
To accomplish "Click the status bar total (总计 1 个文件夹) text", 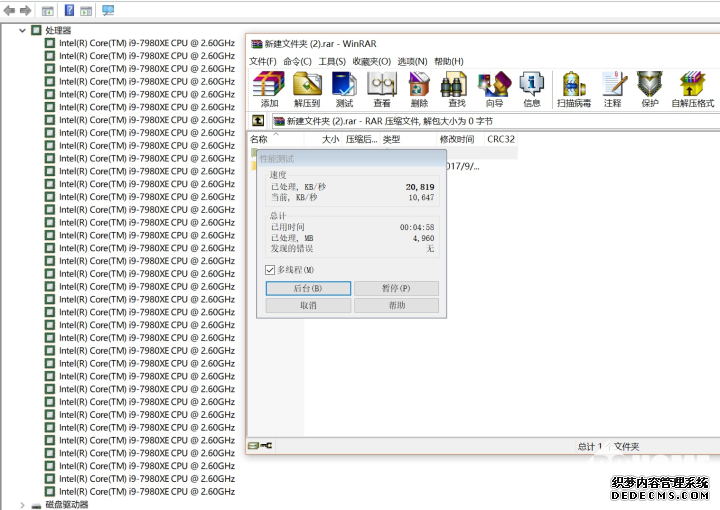I will 608,446.
